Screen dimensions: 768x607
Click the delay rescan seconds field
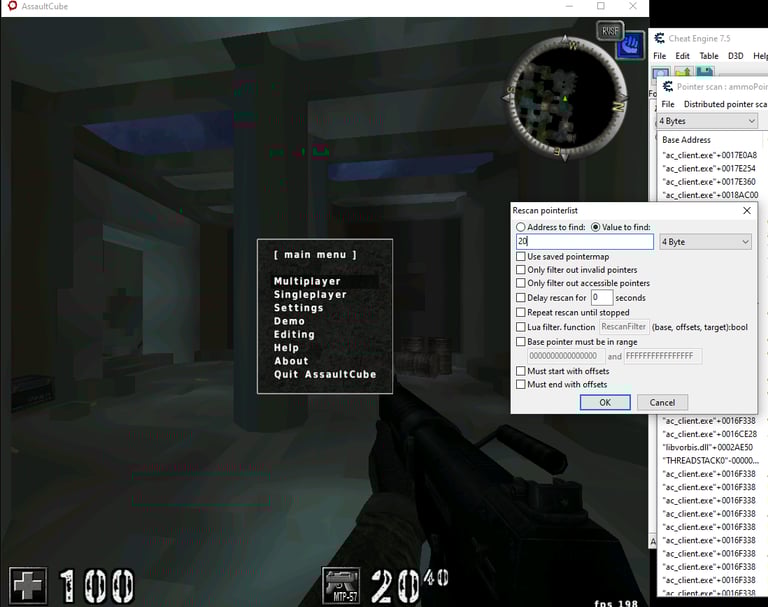click(601, 297)
